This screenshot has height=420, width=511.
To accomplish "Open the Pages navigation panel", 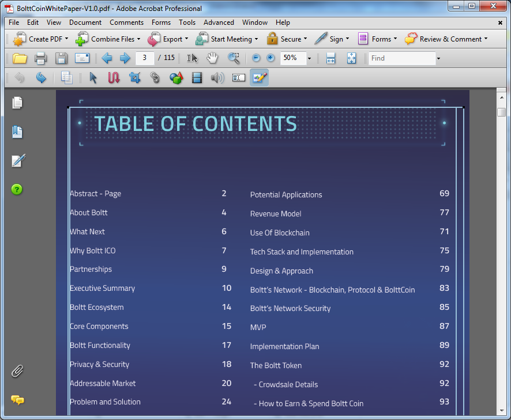I will point(17,103).
